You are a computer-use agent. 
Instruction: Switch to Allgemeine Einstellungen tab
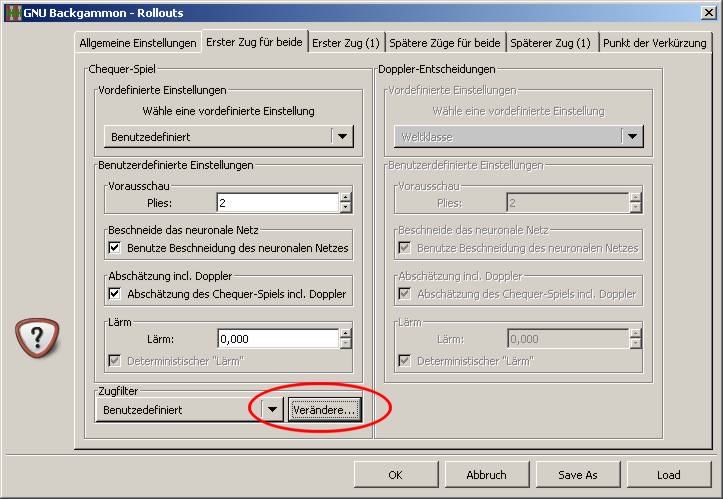pos(138,43)
